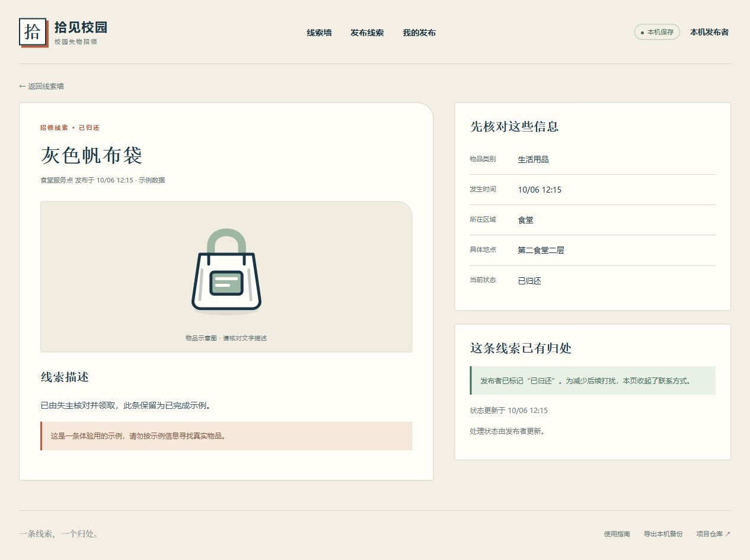Click the 当前状态 value 已归还
This screenshot has width=750, height=560.
[x=529, y=281]
